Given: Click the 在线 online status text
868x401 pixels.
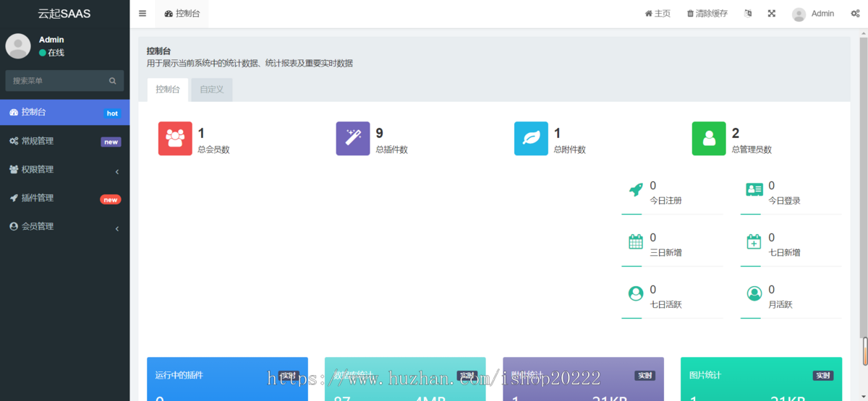Looking at the screenshot, I should pos(56,53).
